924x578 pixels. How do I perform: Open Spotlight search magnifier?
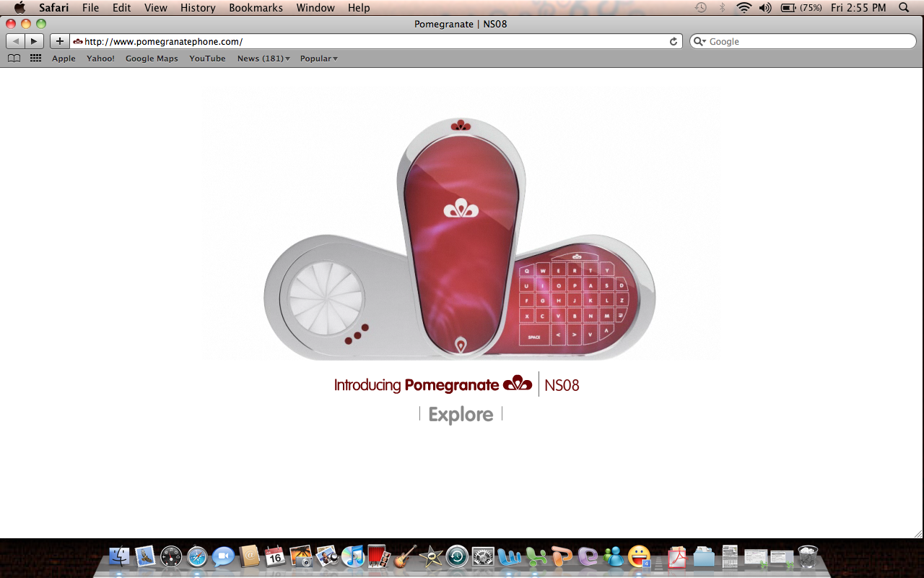(904, 7)
